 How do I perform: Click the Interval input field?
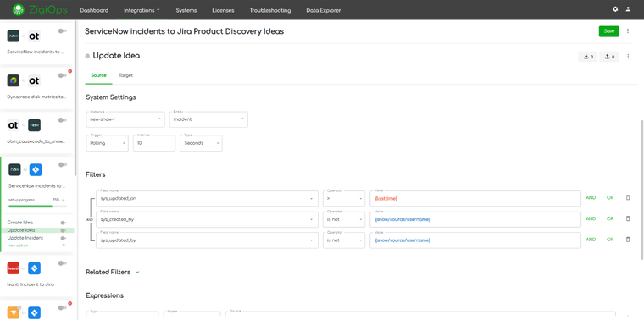[154, 143]
